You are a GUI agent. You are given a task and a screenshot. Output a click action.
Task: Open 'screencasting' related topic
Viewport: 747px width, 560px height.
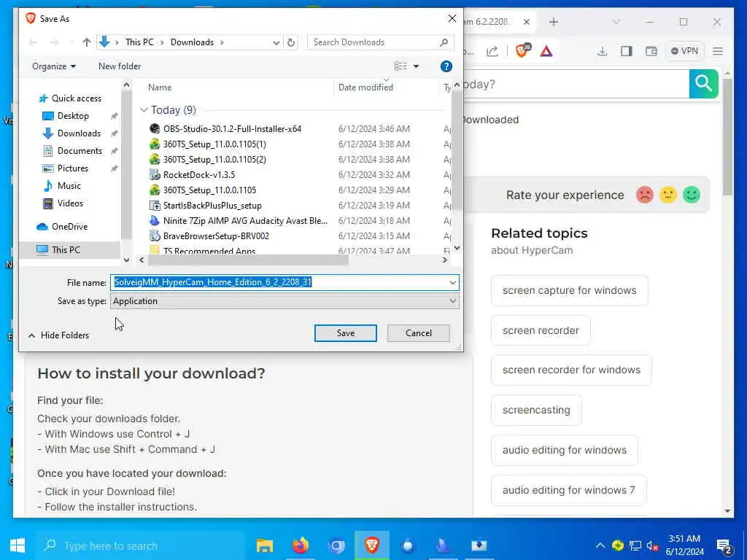pyautogui.click(x=536, y=410)
